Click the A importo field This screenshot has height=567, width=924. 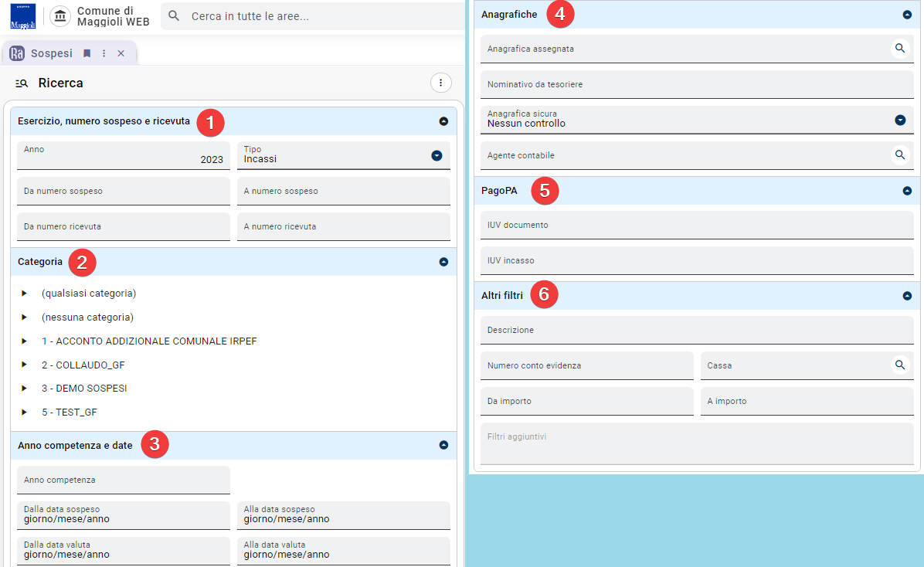pyautogui.click(x=807, y=401)
